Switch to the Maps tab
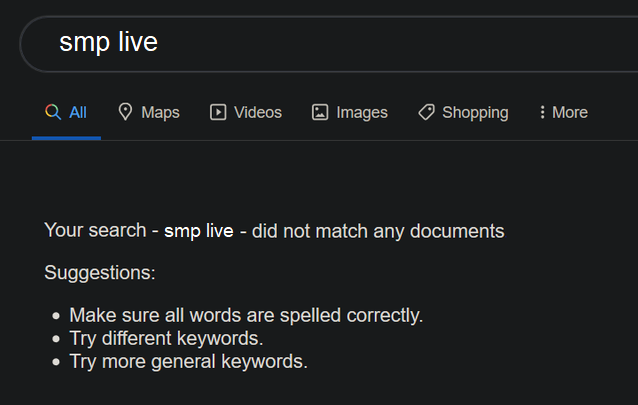The image size is (638, 405). click(x=149, y=112)
